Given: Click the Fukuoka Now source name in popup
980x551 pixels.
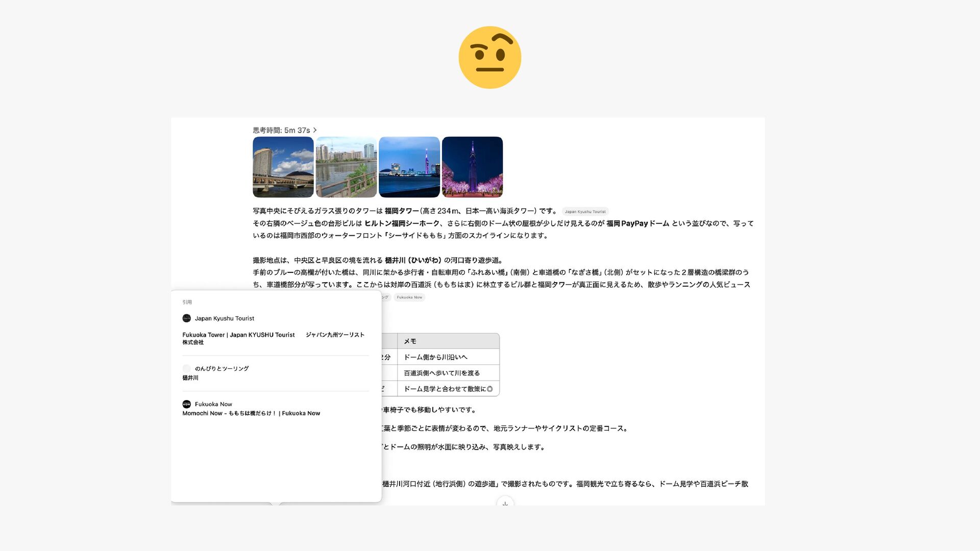Looking at the screenshot, I should coord(213,404).
